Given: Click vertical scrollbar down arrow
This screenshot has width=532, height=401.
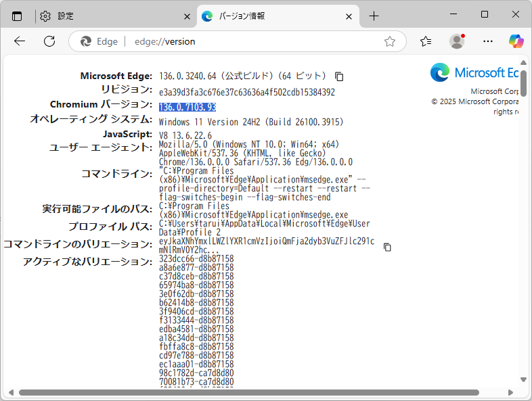Looking at the screenshot, I should pos(523,379).
